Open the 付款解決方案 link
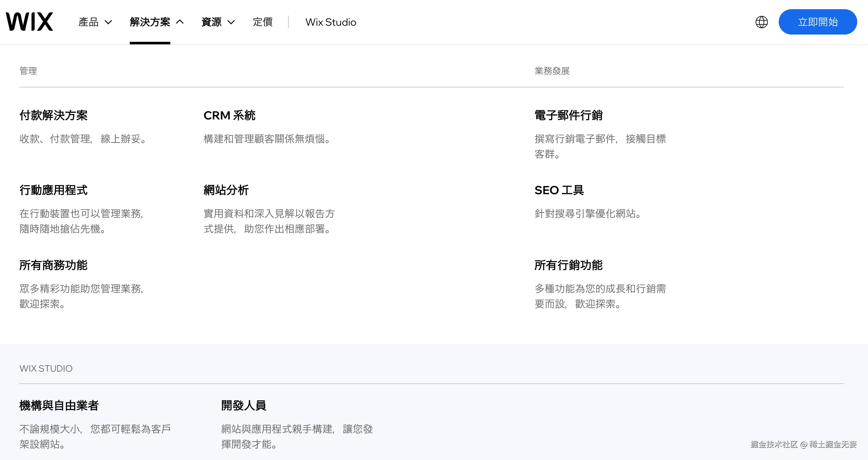 click(53, 115)
